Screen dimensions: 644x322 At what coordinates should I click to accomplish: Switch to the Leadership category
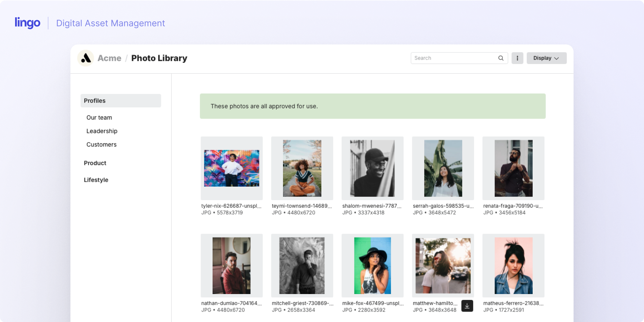pyautogui.click(x=102, y=131)
